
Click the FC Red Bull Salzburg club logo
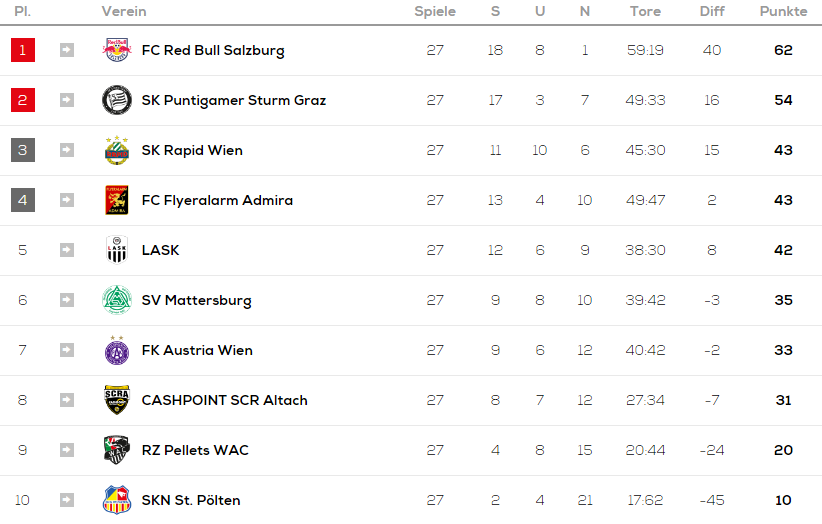click(116, 50)
